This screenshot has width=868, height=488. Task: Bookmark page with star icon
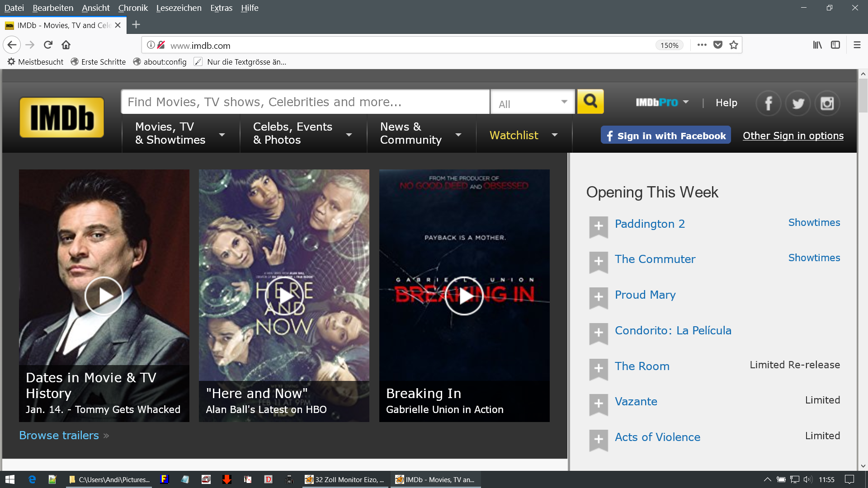click(734, 45)
